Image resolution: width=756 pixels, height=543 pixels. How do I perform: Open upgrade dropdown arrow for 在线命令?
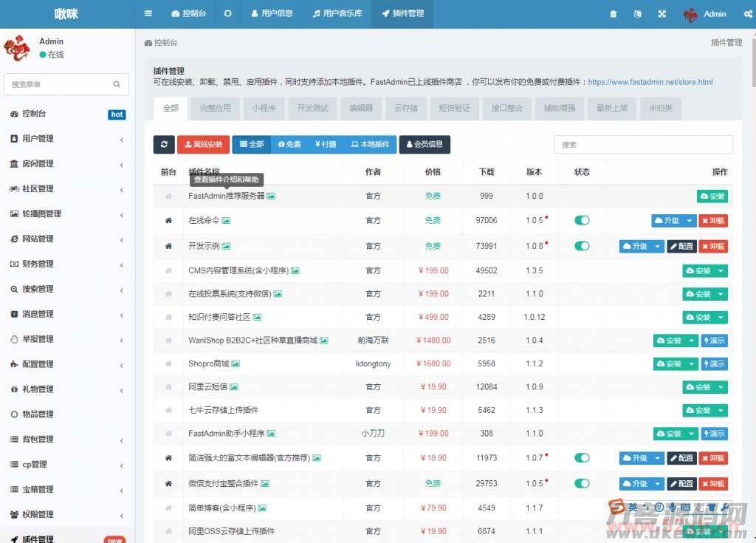point(689,220)
